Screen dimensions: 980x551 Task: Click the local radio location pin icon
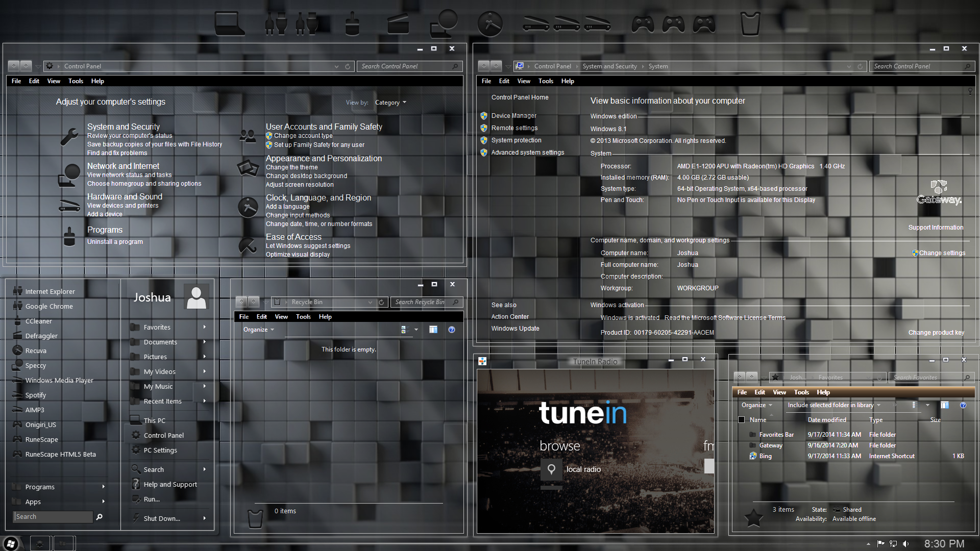(x=551, y=469)
